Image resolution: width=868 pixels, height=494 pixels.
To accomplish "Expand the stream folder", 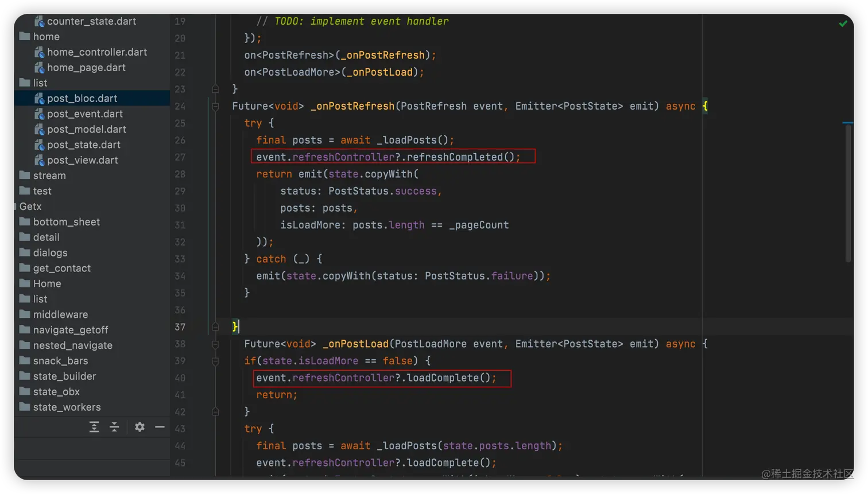I will tap(42, 176).
